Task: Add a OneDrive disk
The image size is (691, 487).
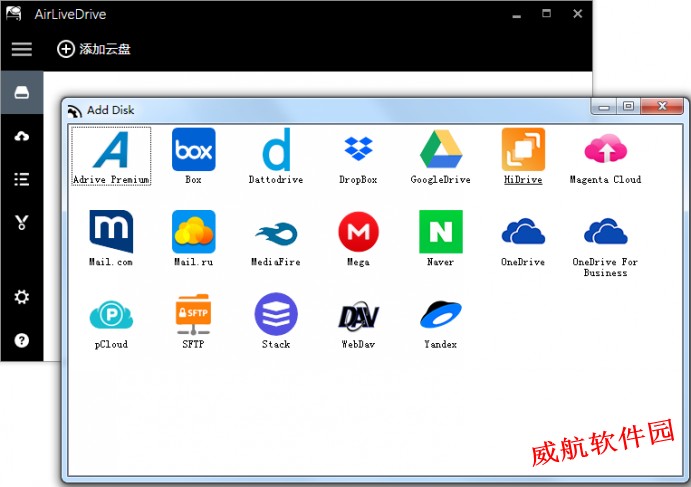Action: [523, 231]
